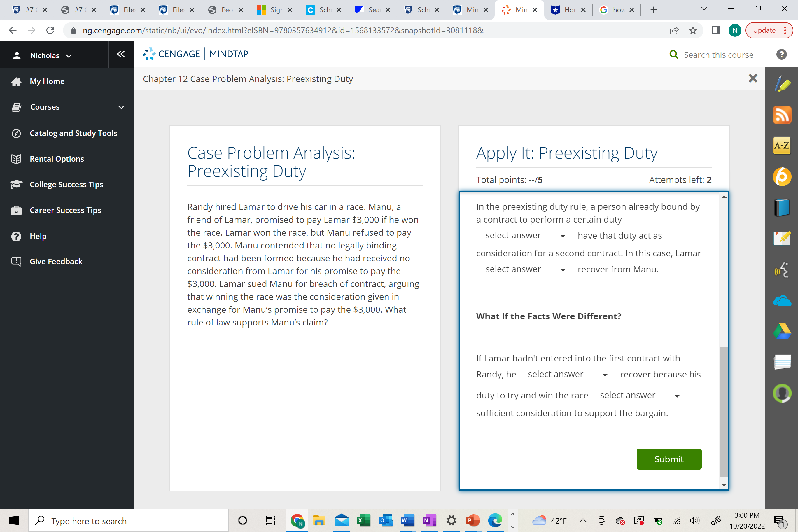
Task: Open the A-Z glossary icon
Action: [x=782, y=146]
